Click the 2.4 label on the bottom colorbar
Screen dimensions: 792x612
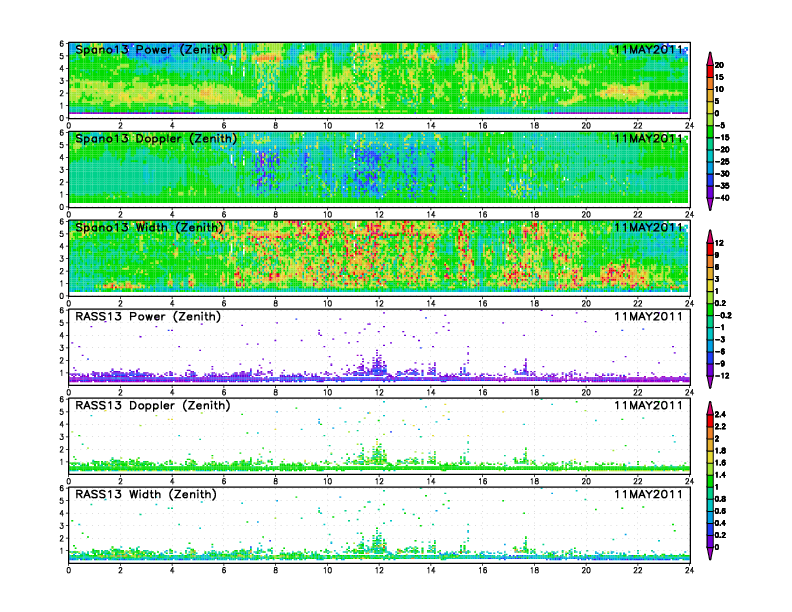[x=721, y=414]
